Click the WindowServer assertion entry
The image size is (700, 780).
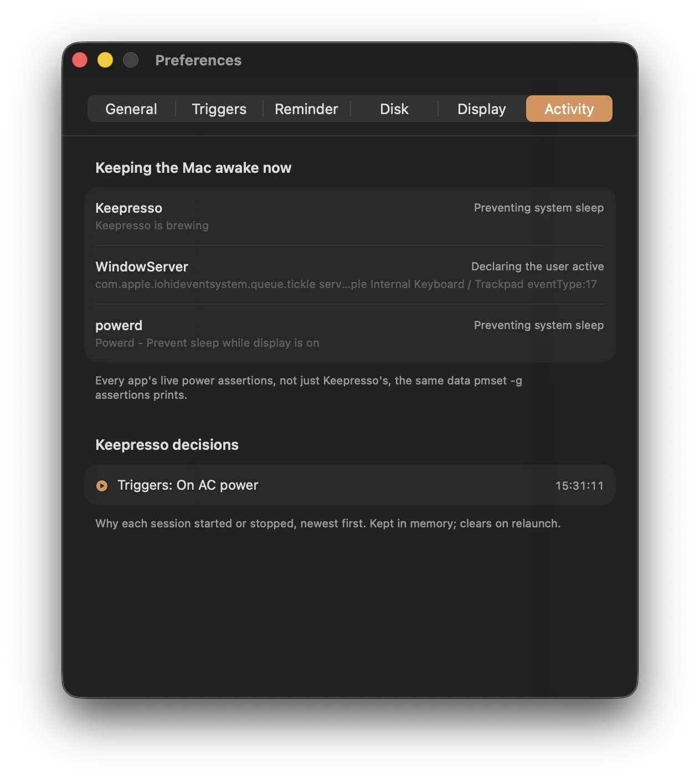click(349, 275)
